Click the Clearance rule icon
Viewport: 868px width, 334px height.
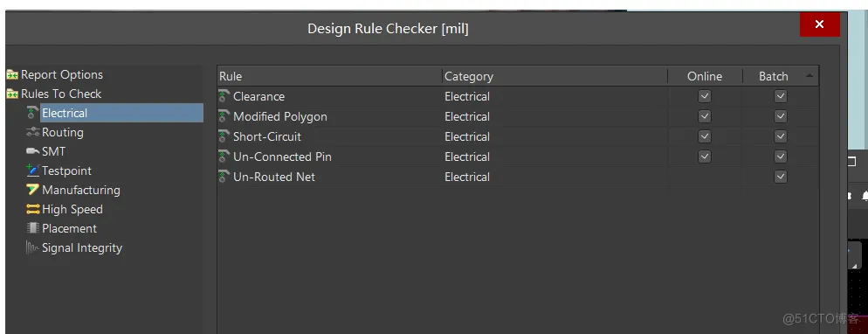click(224, 96)
